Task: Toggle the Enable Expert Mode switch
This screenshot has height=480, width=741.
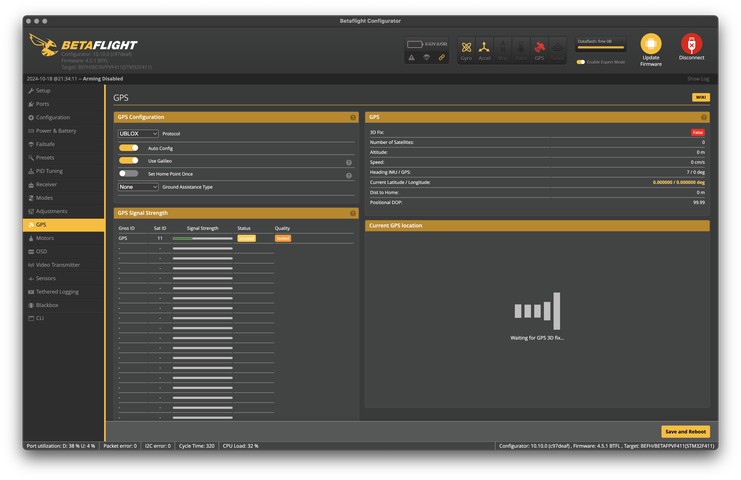Action: click(581, 62)
